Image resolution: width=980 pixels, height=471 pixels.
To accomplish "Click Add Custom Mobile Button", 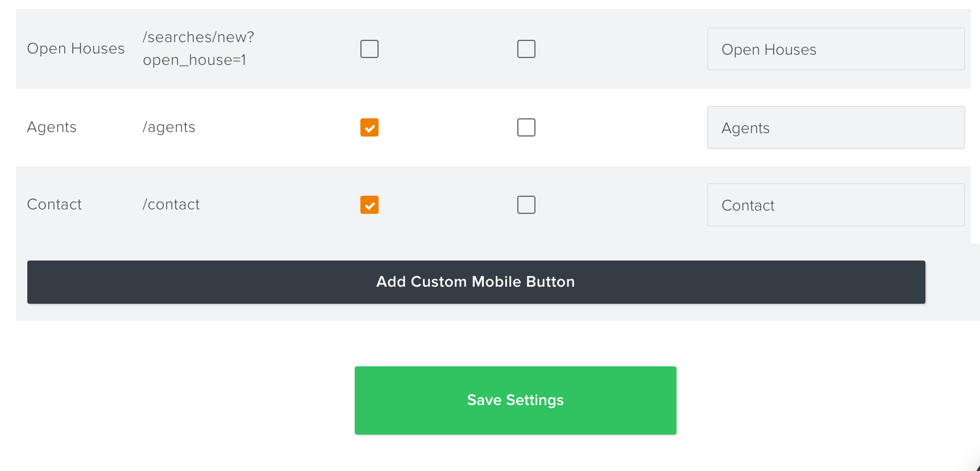I will [x=476, y=282].
